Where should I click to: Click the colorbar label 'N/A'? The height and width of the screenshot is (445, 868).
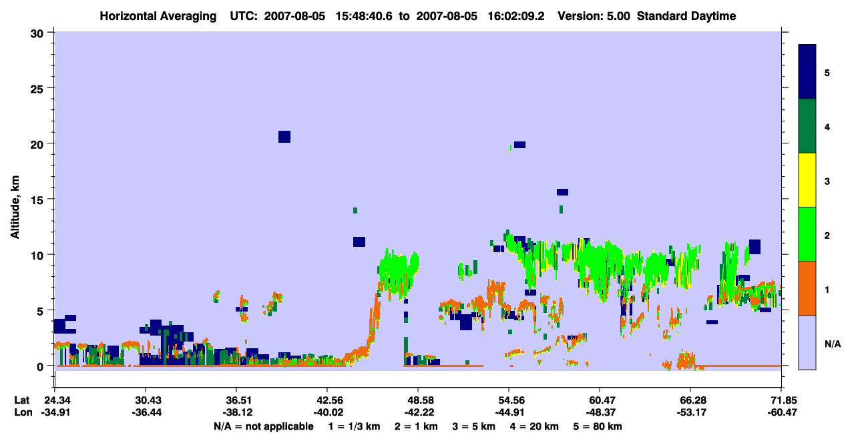[x=832, y=344]
